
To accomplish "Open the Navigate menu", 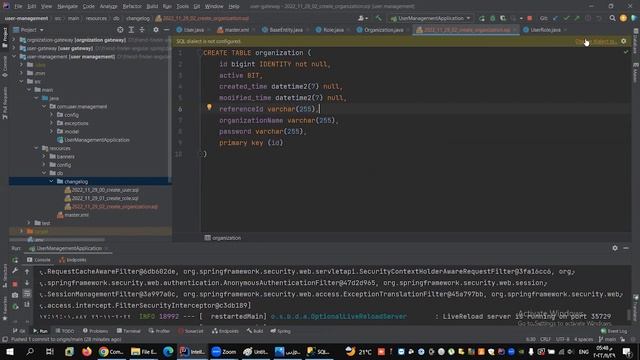I will click(67, 7).
